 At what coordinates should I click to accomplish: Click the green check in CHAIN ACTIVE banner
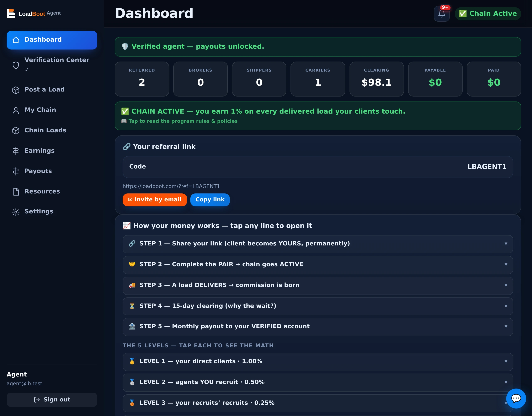[125, 111]
